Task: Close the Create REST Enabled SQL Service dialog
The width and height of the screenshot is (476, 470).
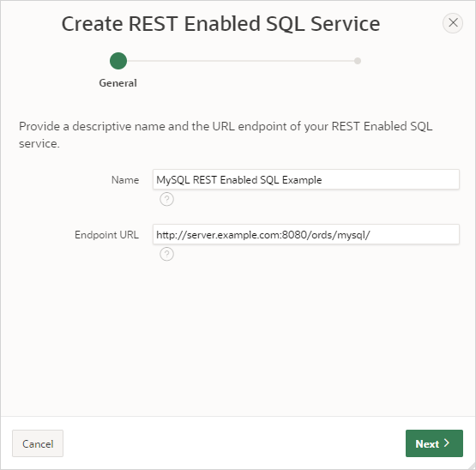Action: tap(453, 23)
